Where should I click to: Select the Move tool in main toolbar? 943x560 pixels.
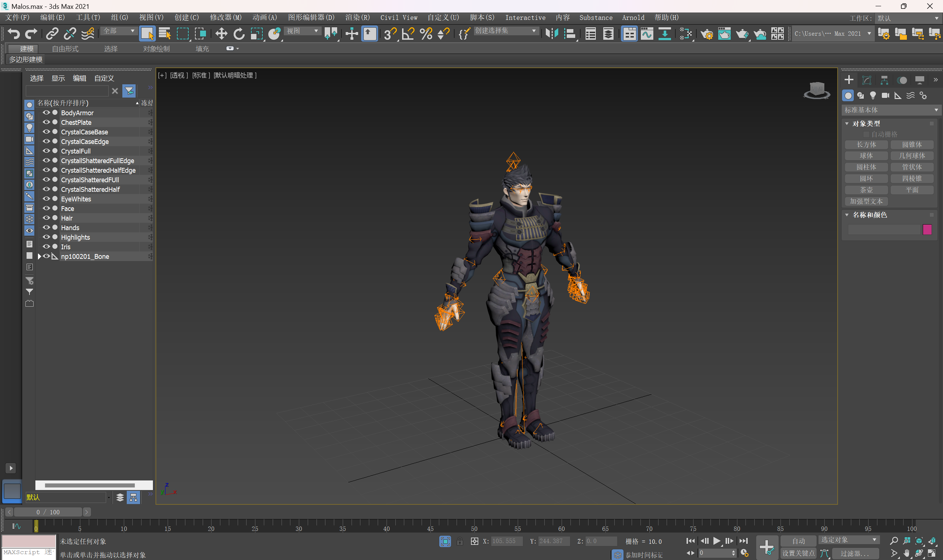pyautogui.click(x=221, y=34)
